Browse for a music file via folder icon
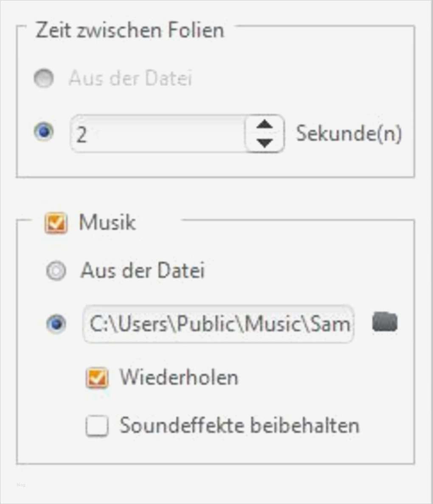This screenshot has width=433, height=504. (x=385, y=322)
